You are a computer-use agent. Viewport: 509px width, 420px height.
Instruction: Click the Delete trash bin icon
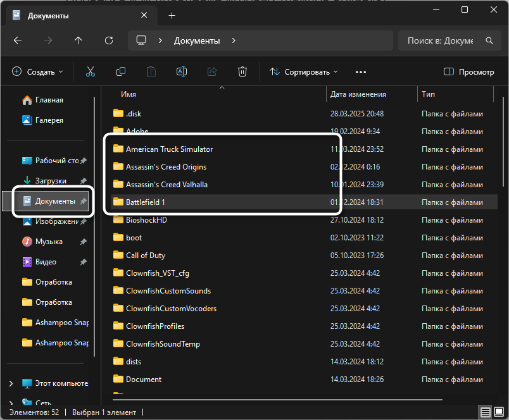point(242,72)
